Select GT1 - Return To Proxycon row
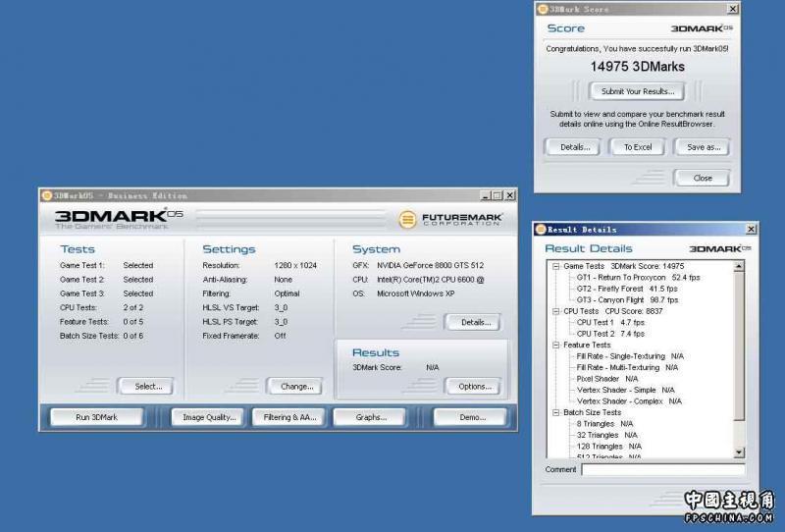This screenshot has height=532, width=785. tap(638, 278)
